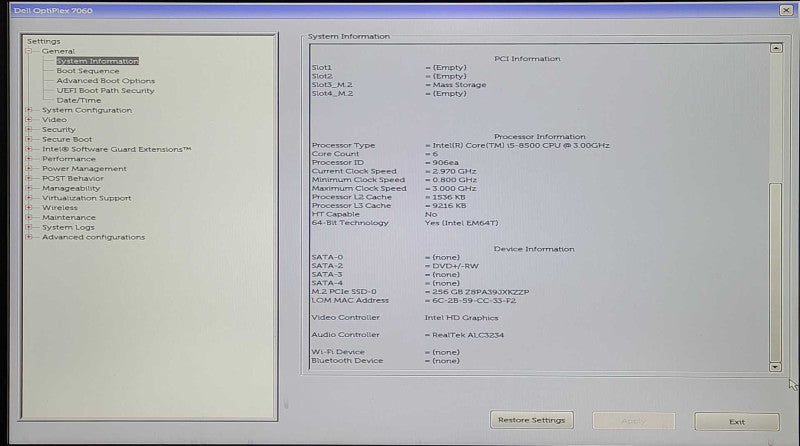Screen dimensions: 800x446
Task: Click the System Information scrollbar thumb
Action: [776, 271]
